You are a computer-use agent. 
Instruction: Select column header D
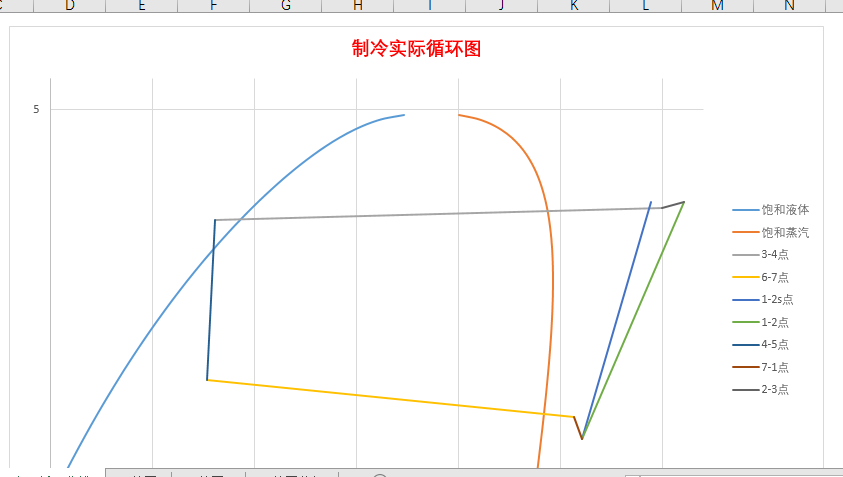click(69, 6)
